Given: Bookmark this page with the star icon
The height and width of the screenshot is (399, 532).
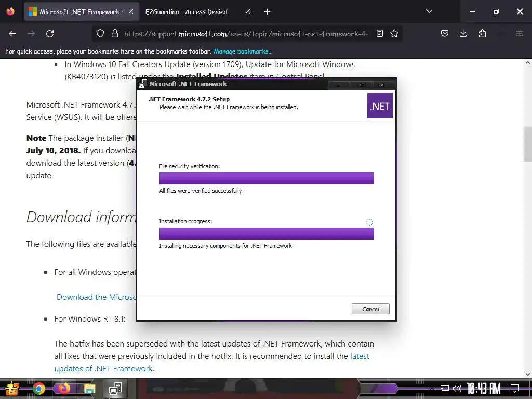Looking at the screenshot, I should [x=394, y=33].
